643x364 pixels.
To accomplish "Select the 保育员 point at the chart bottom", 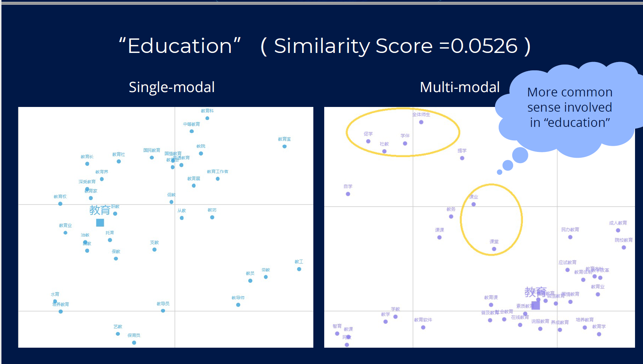I will point(134,343).
